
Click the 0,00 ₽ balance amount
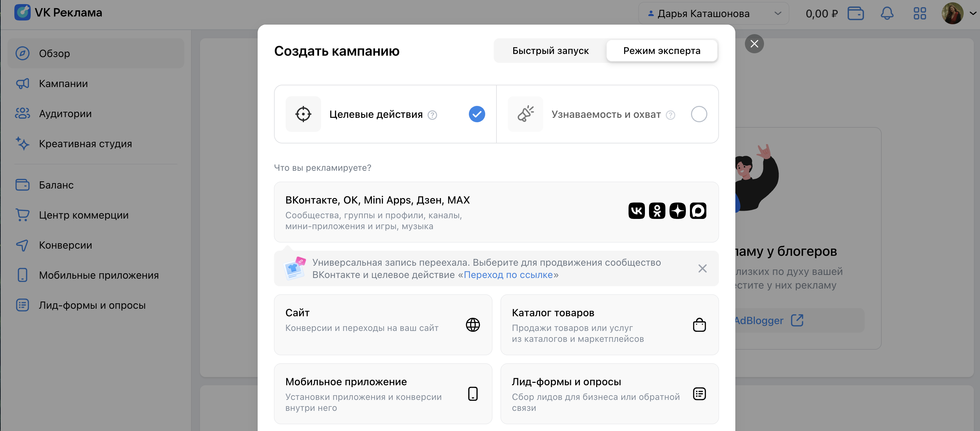(821, 14)
